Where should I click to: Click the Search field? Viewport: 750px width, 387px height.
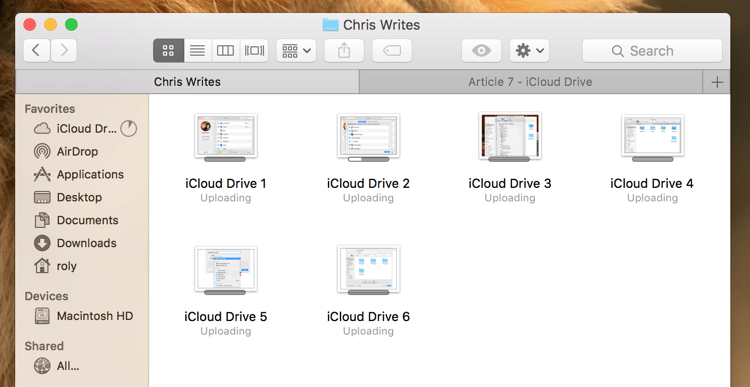point(652,51)
